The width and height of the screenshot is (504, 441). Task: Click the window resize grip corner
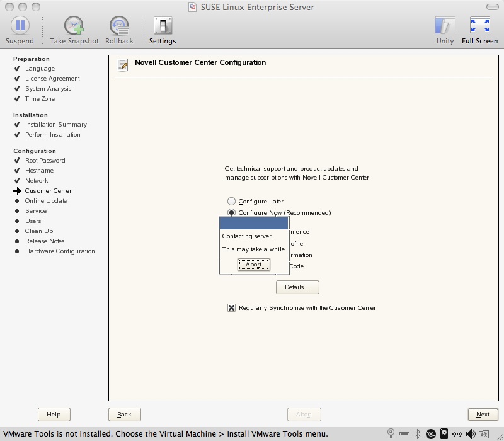point(499,436)
